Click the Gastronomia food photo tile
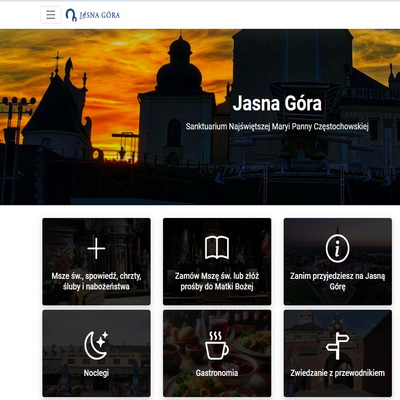This screenshot has width=400, height=400. (217, 353)
